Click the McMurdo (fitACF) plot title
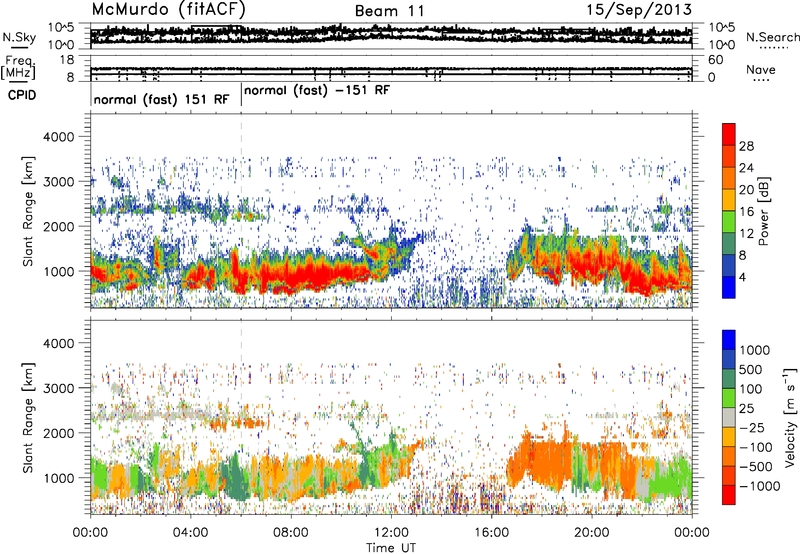The height and width of the screenshot is (554, 800). click(x=168, y=9)
